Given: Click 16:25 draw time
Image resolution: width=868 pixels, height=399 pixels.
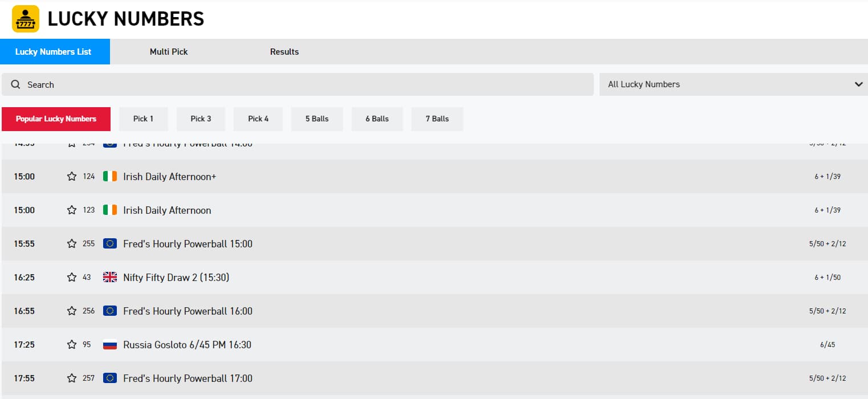Looking at the screenshot, I should tap(25, 278).
